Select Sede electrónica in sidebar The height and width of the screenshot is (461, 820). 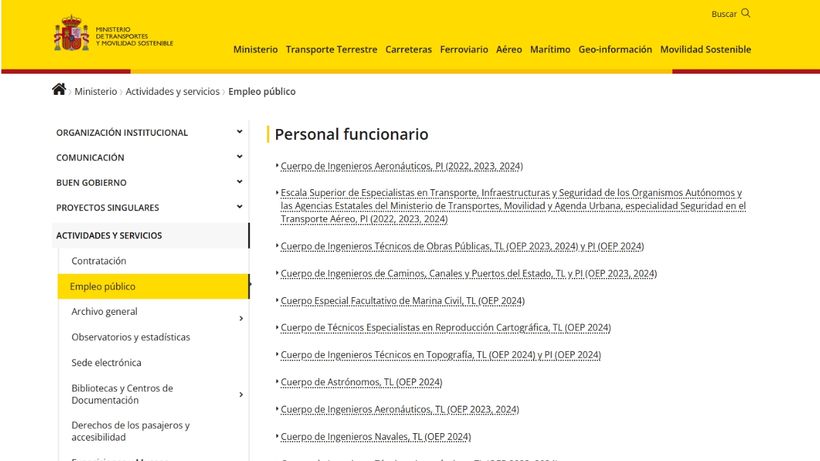tap(106, 363)
